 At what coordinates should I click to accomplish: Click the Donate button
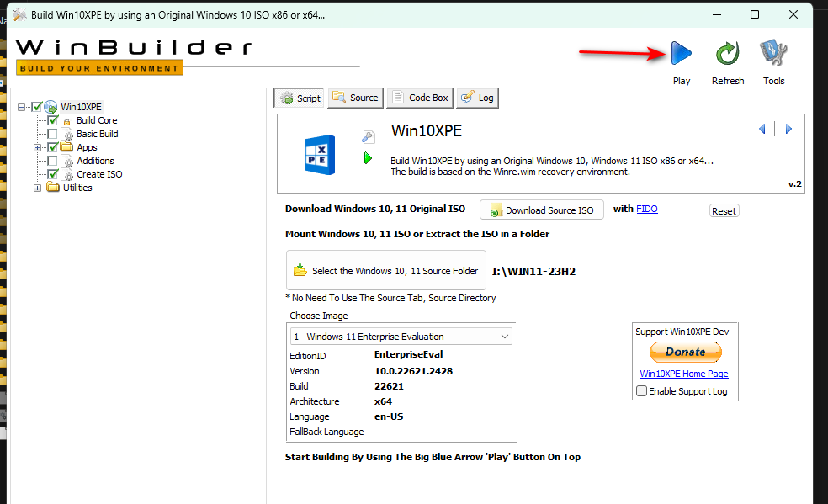[x=686, y=352]
